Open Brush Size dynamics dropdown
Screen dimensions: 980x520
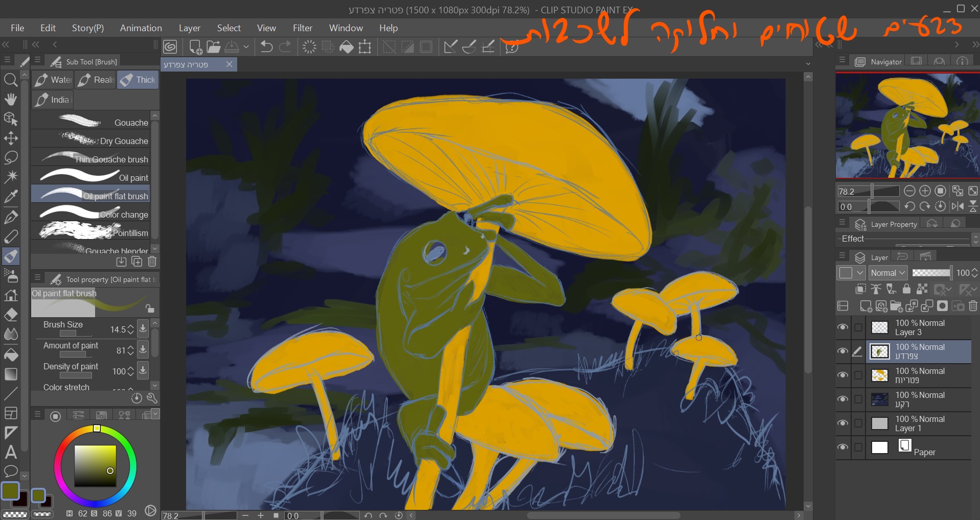pos(143,329)
